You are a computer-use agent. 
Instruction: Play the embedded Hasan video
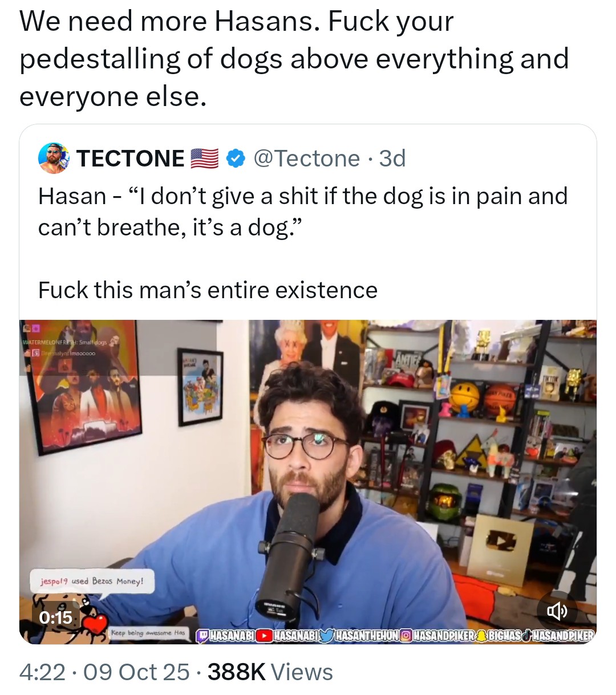coord(308,482)
